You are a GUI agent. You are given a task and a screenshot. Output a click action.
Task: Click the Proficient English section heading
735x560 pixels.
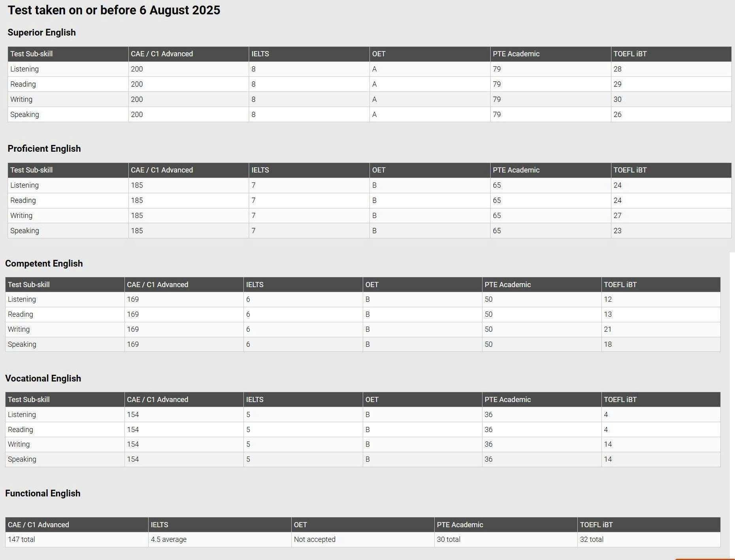[x=44, y=148]
